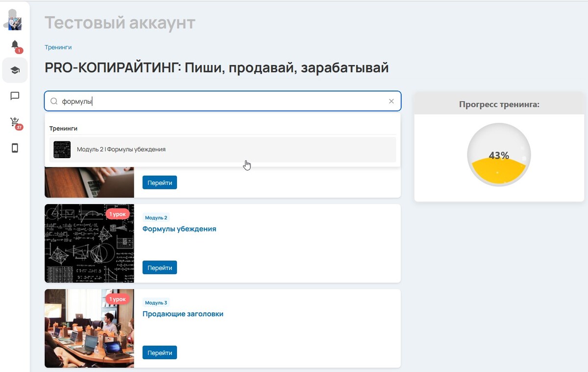Viewport: 588px width, 372px height.
Task: Click the mobile phone icon in sidebar
Action: click(x=15, y=148)
